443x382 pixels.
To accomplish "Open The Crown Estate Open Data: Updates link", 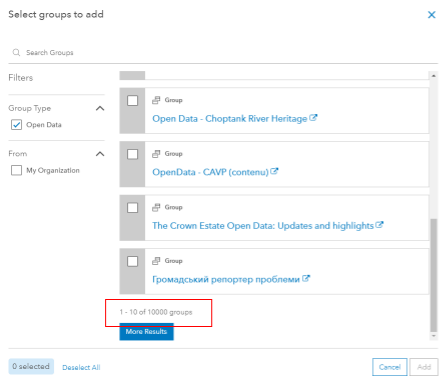I will (263, 226).
